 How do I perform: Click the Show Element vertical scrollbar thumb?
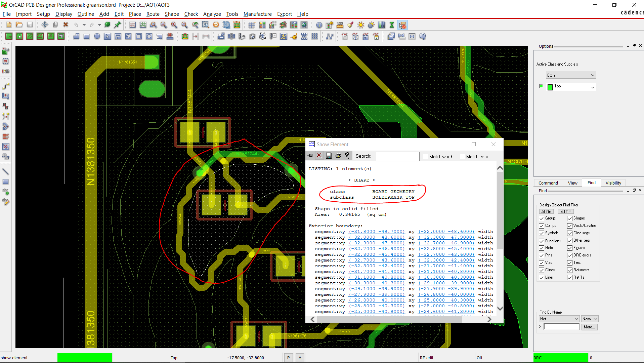[500, 210]
